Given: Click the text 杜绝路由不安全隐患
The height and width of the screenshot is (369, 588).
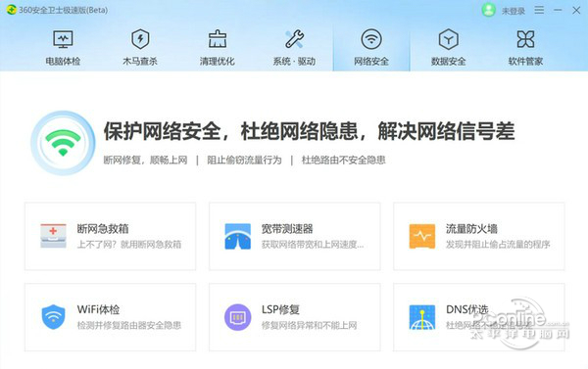Looking at the screenshot, I should [x=344, y=160].
